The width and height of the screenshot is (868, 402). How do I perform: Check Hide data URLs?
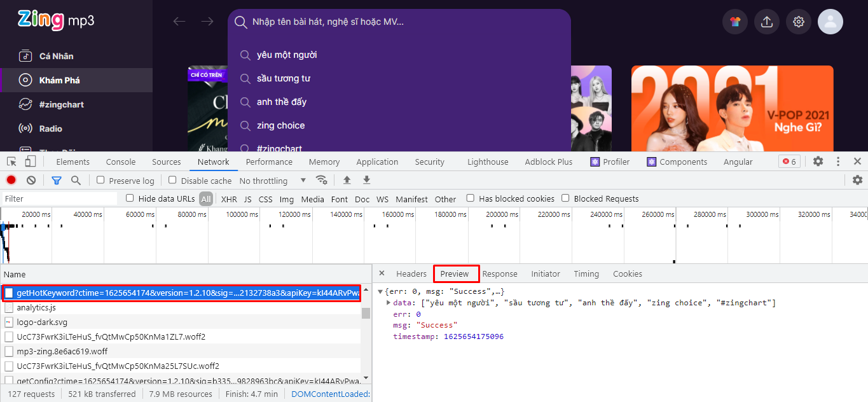coord(130,198)
